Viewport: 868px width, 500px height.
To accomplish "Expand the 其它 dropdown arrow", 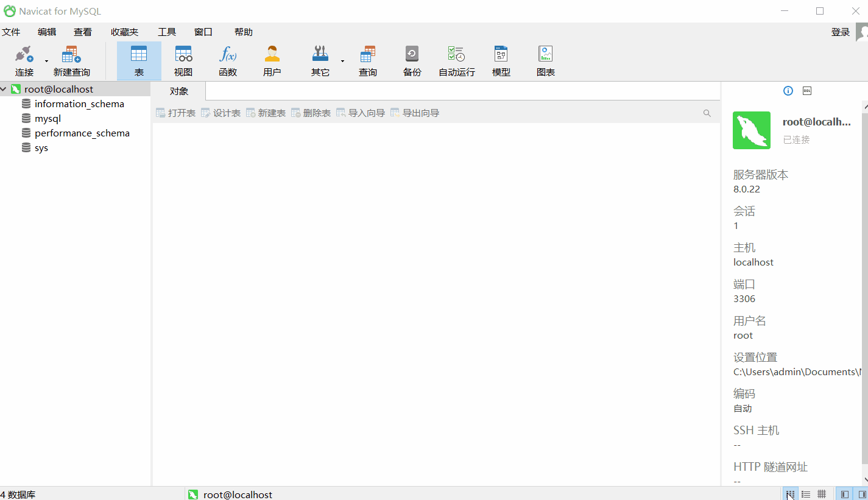I will [342, 61].
